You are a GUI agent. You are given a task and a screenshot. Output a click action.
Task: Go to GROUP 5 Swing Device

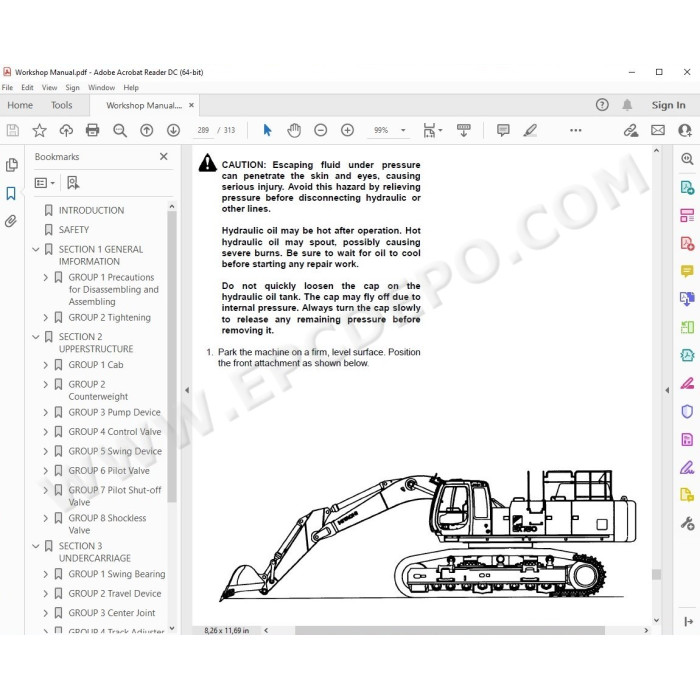click(x=115, y=451)
